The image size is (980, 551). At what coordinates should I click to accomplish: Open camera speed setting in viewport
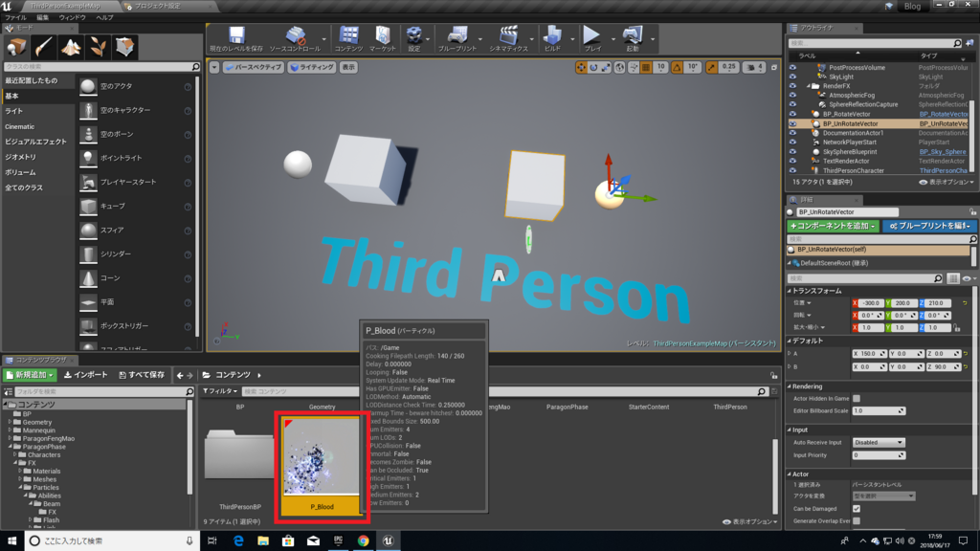coord(755,67)
